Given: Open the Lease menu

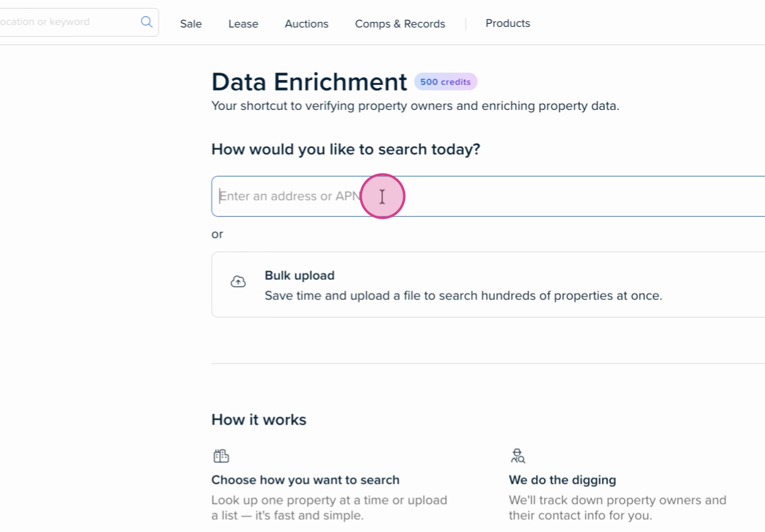Looking at the screenshot, I should 243,24.
